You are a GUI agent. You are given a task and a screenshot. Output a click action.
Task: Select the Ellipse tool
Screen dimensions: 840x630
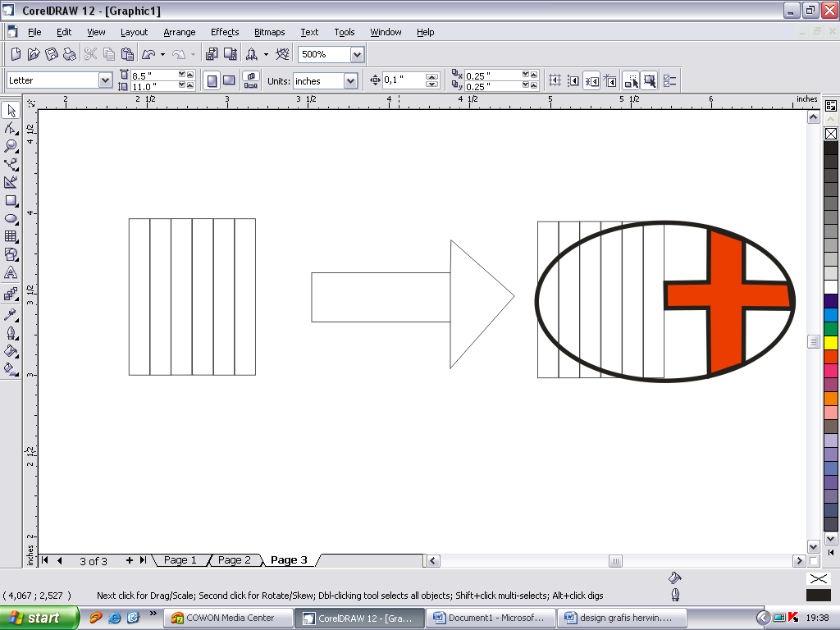coord(11,218)
